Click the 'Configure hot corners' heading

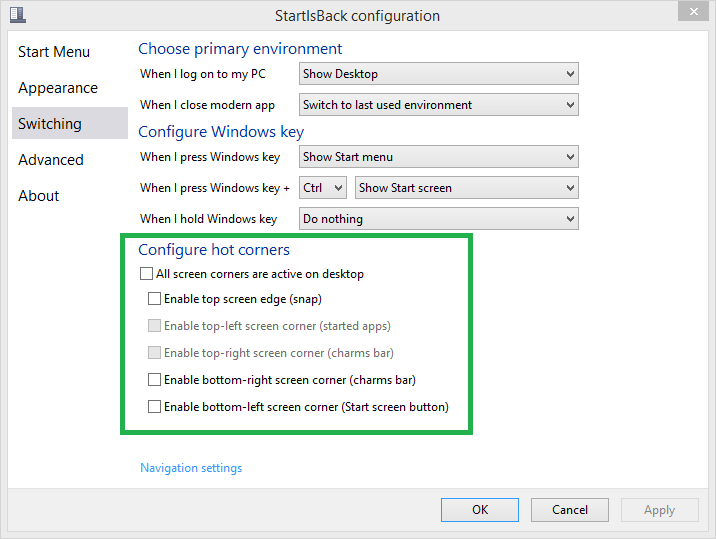[x=214, y=250]
